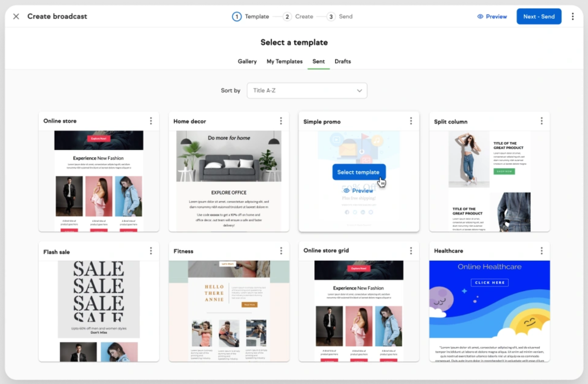Open options menu for Split column template

pyautogui.click(x=541, y=121)
